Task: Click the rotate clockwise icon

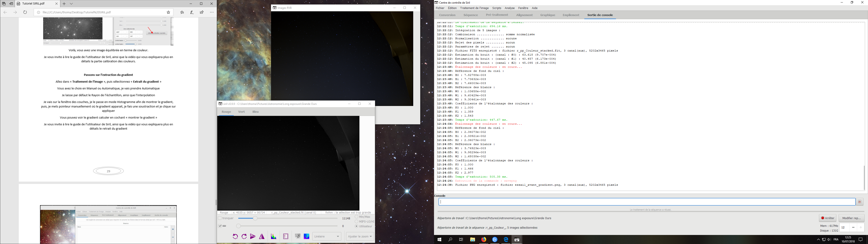Action: click(244, 237)
